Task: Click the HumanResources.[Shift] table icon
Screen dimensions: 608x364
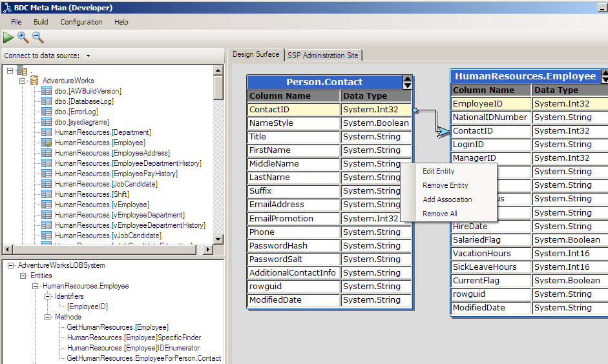Action: coord(46,194)
